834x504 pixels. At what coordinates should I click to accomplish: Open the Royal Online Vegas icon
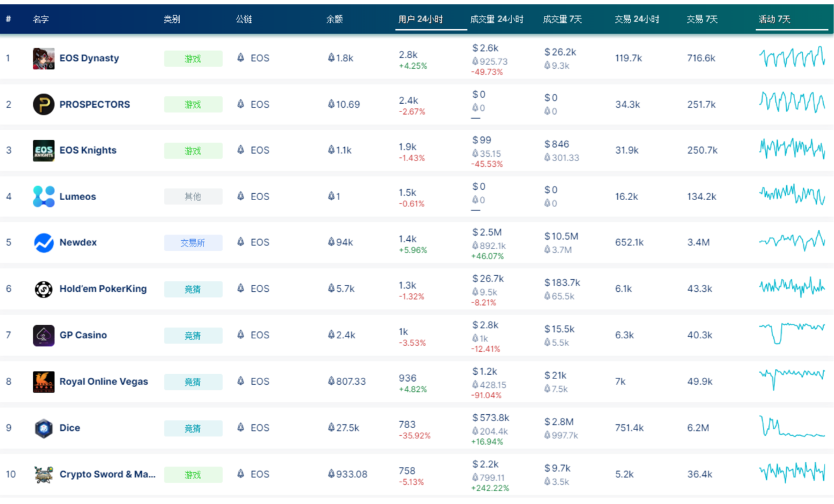[43, 382]
